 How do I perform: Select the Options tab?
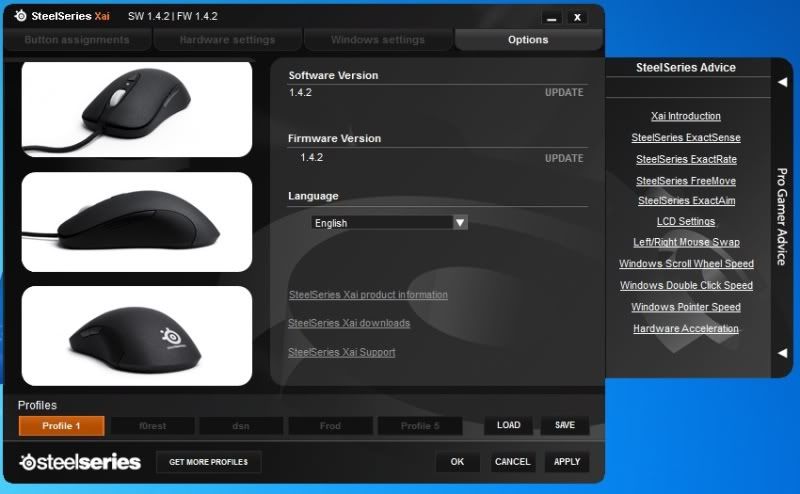[528, 40]
